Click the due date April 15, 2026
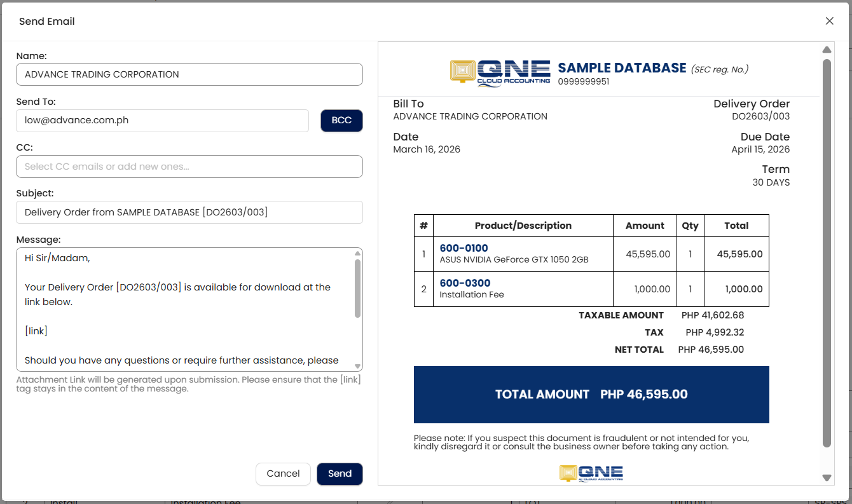 (760, 149)
